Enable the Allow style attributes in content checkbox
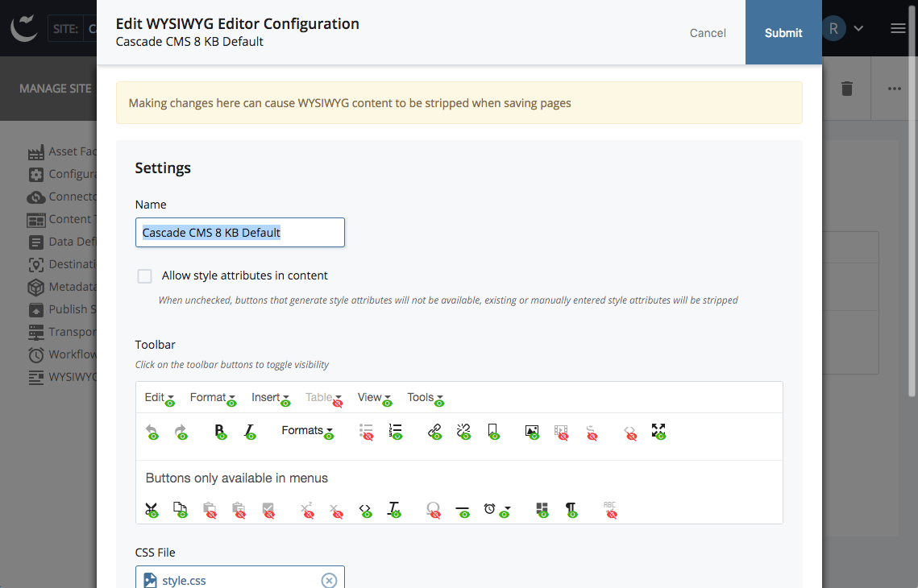Image resolution: width=918 pixels, height=588 pixels. tap(144, 275)
